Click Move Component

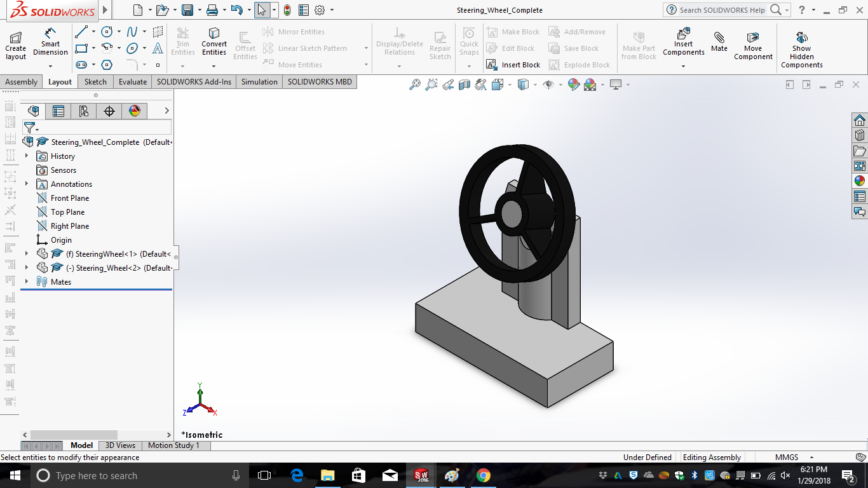pyautogui.click(x=753, y=46)
